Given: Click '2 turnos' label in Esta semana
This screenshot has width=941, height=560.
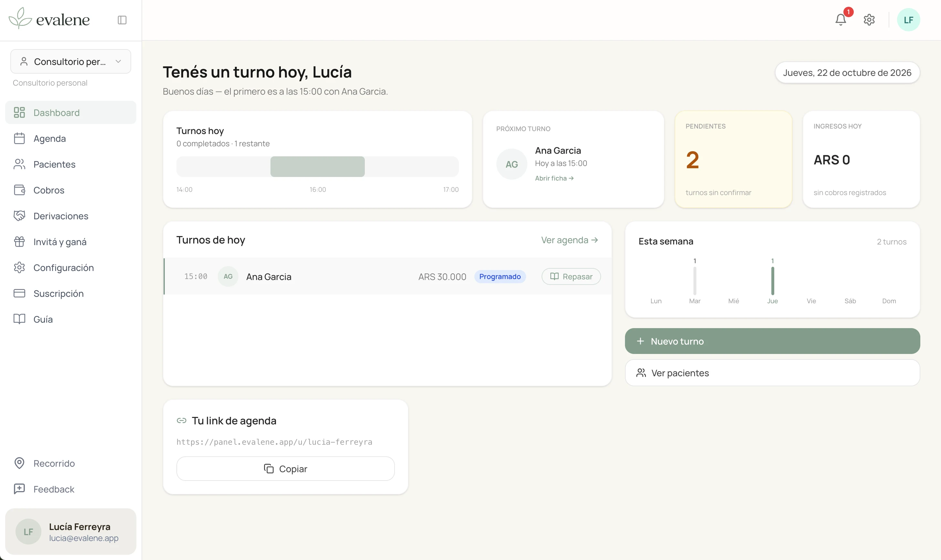Looking at the screenshot, I should [x=892, y=242].
